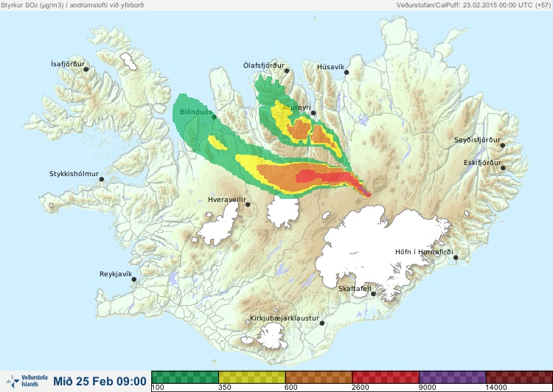Click the red 2600 legend swatch
Image resolution: width=553 pixels, height=392 pixels.
386,377
